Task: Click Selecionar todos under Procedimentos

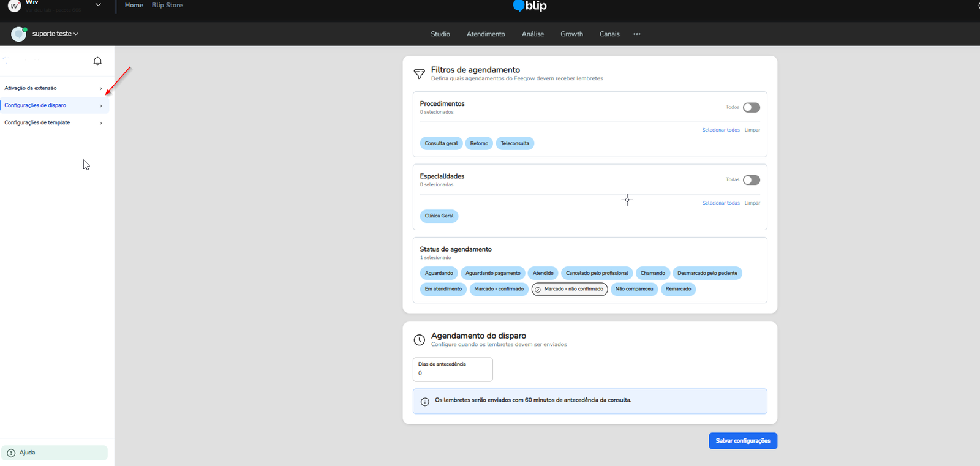Action: coord(721,130)
